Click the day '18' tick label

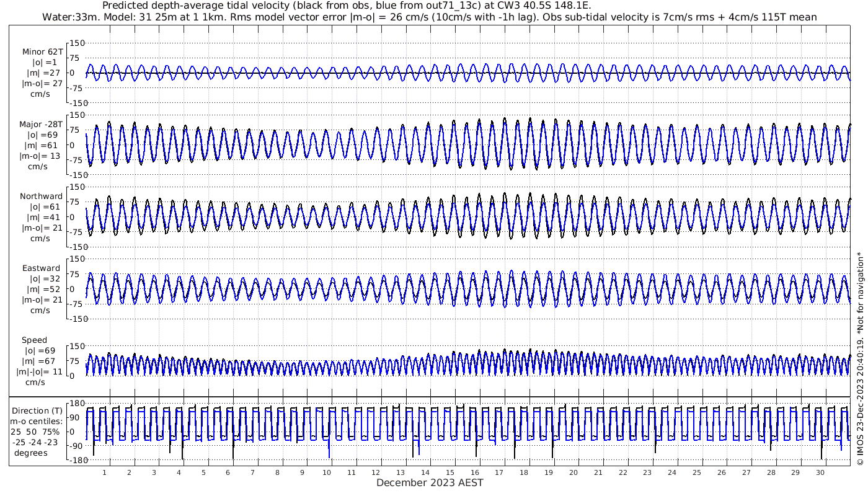click(524, 472)
